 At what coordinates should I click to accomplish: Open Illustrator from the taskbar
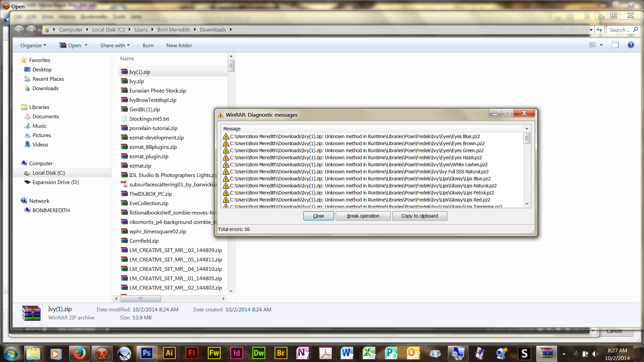169,353
